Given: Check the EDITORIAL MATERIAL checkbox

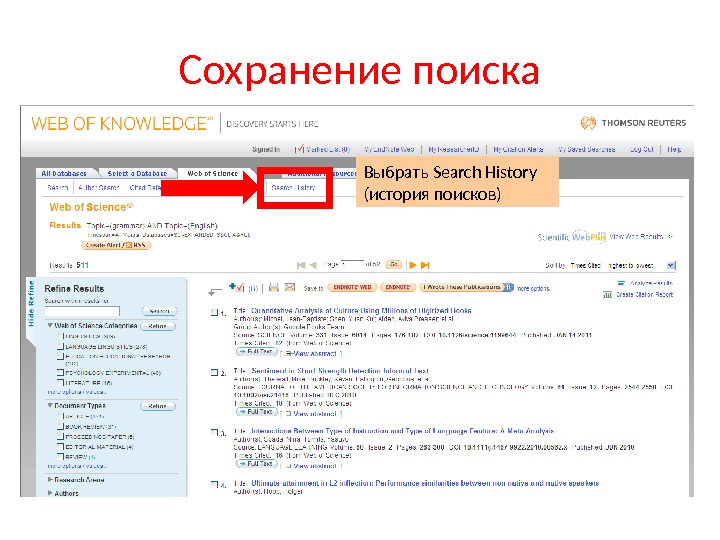Looking at the screenshot, I should click(60, 446).
